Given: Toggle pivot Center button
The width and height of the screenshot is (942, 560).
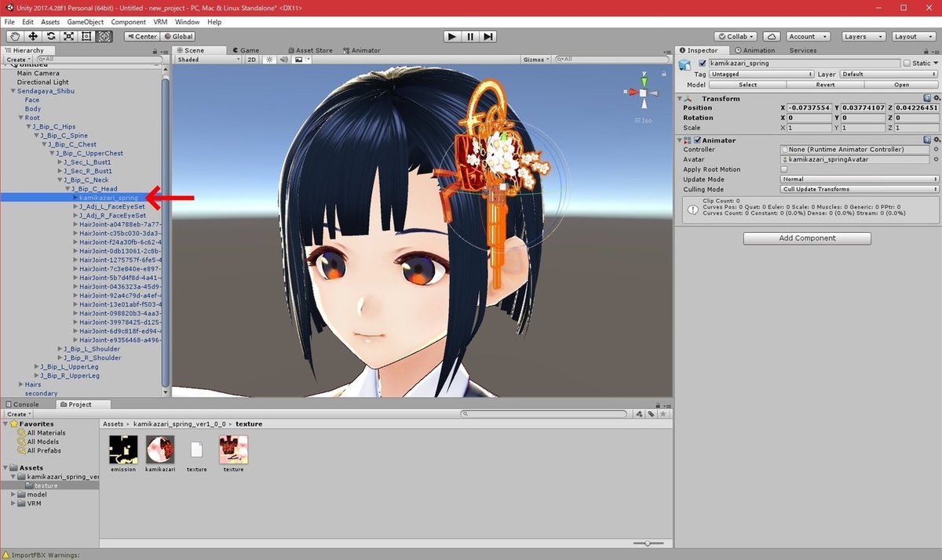Looking at the screenshot, I should tap(141, 36).
